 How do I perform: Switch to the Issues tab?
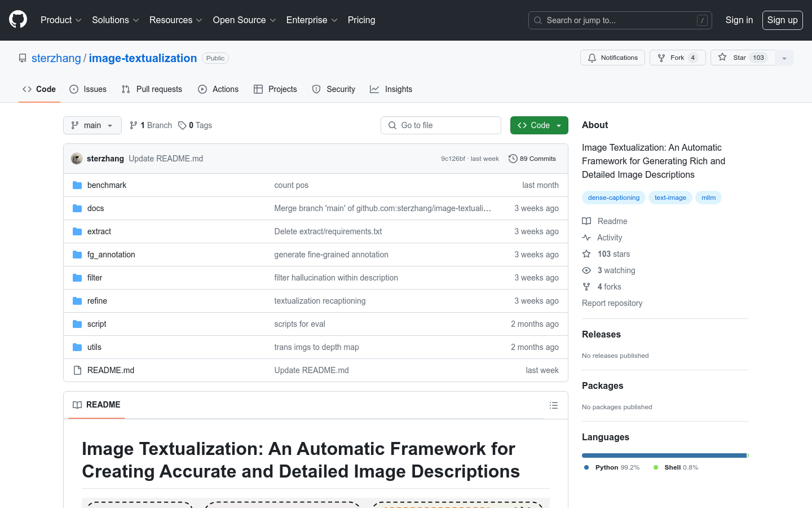pos(88,89)
